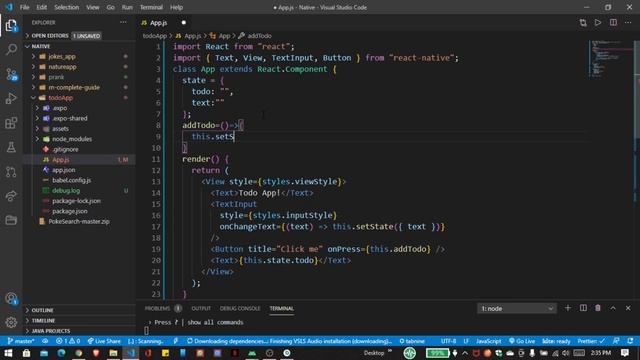This screenshot has height=360, width=640.
Task: Kill terminal with trash icon
Action: pos(598,308)
